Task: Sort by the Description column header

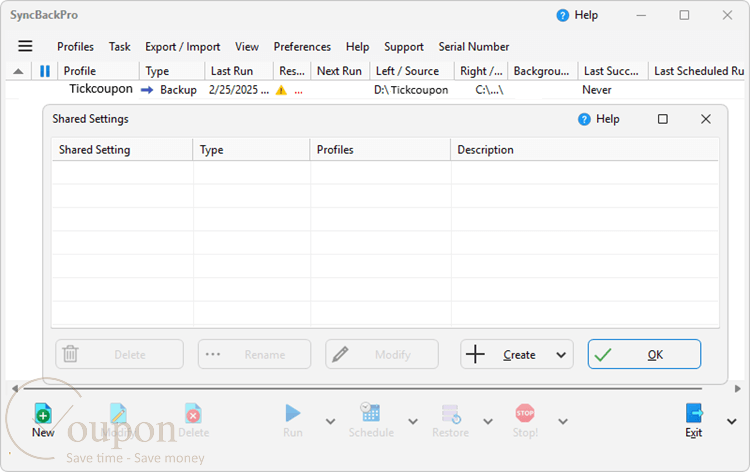Action: (x=585, y=150)
